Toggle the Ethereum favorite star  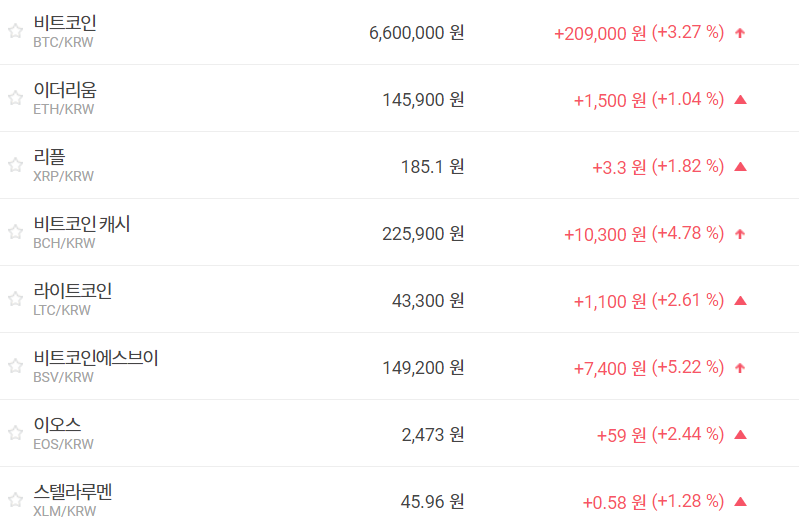click(15, 98)
